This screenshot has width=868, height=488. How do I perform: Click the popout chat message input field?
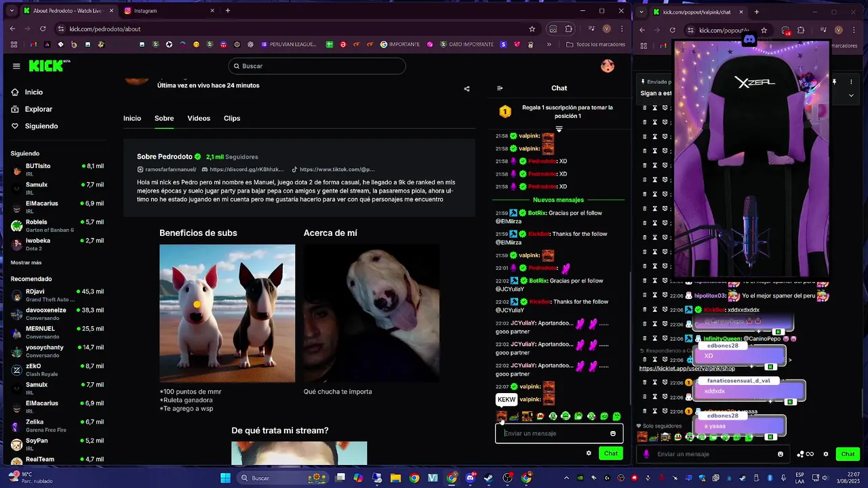point(712,454)
